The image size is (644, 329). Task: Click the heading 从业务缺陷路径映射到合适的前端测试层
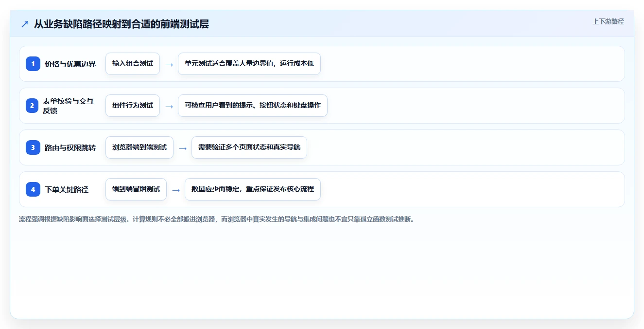click(121, 24)
